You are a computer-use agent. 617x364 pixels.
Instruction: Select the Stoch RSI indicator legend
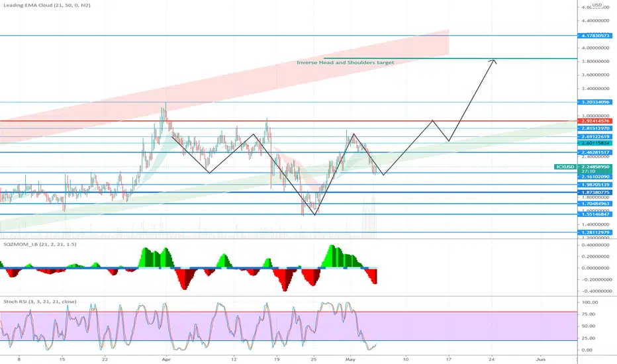pyautogui.click(x=40, y=302)
